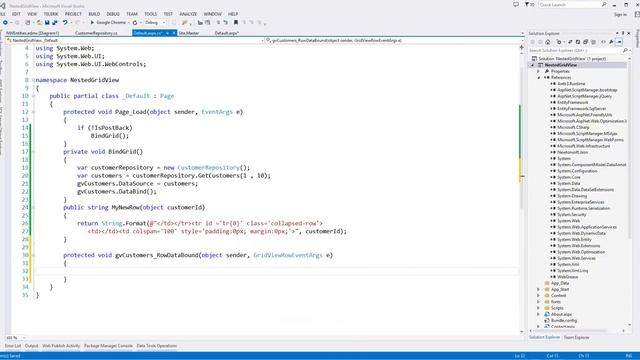Open the Output panel tab
This screenshot has height=360, width=640.
31,346
